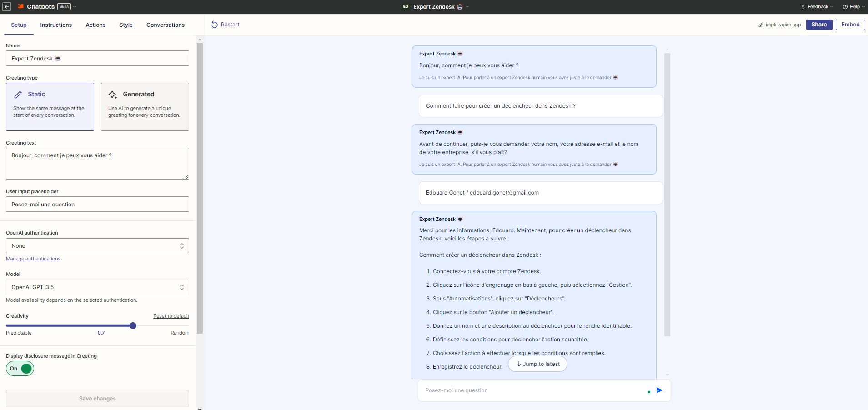
Task: Open the OpenAI authentication dropdown
Action: point(97,246)
